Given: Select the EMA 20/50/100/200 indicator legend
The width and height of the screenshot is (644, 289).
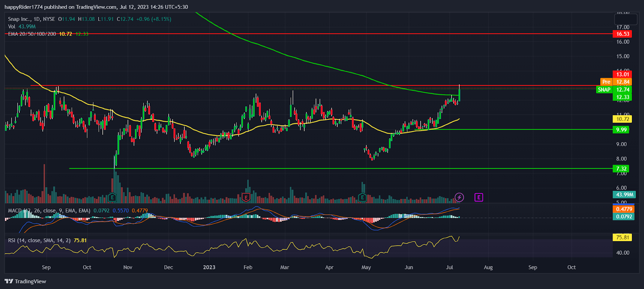Looking at the screenshot, I should coord(32,34).
